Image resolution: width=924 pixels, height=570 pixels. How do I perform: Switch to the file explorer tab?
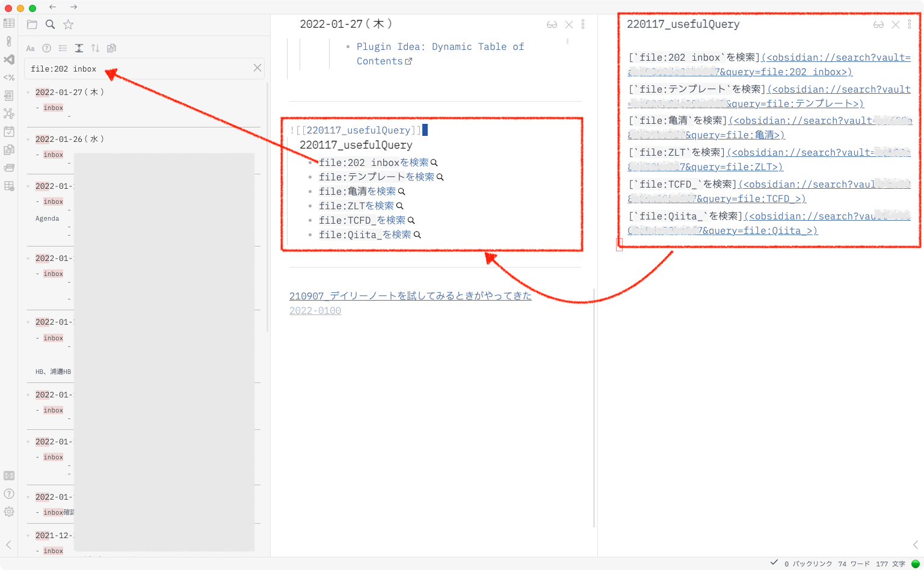(32, 25)
